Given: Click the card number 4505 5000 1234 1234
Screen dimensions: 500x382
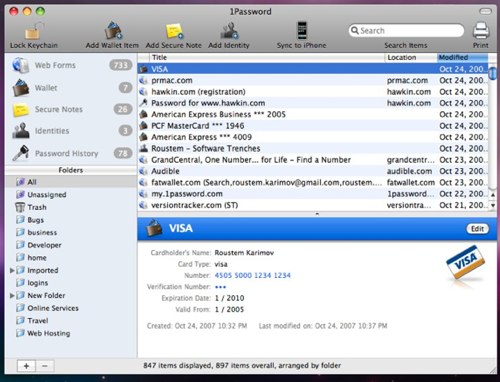Looking at the screenshot, I should coord(253,275).
